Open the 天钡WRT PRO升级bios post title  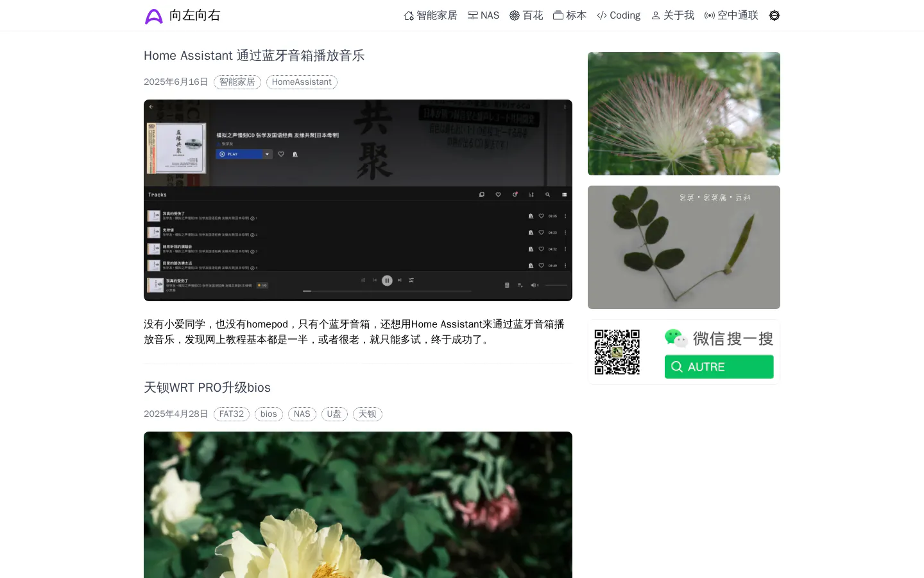tap(207, 388)
